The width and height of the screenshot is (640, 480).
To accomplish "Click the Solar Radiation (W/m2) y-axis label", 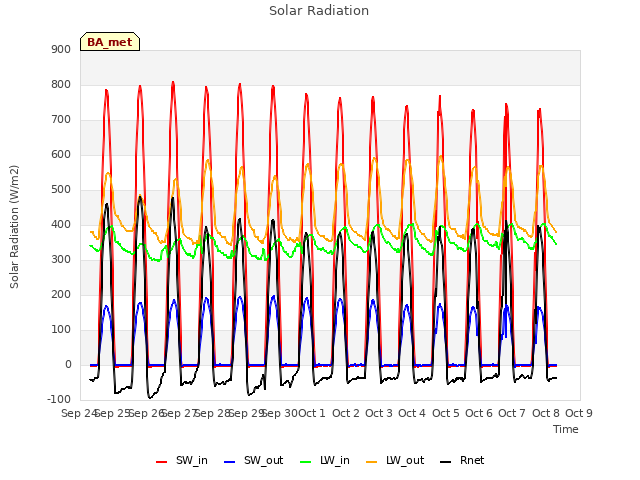I will (14, 227).
